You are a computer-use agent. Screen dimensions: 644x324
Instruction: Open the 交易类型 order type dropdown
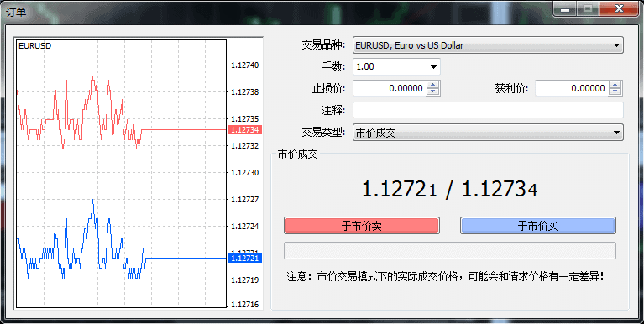tap(488, 133)
